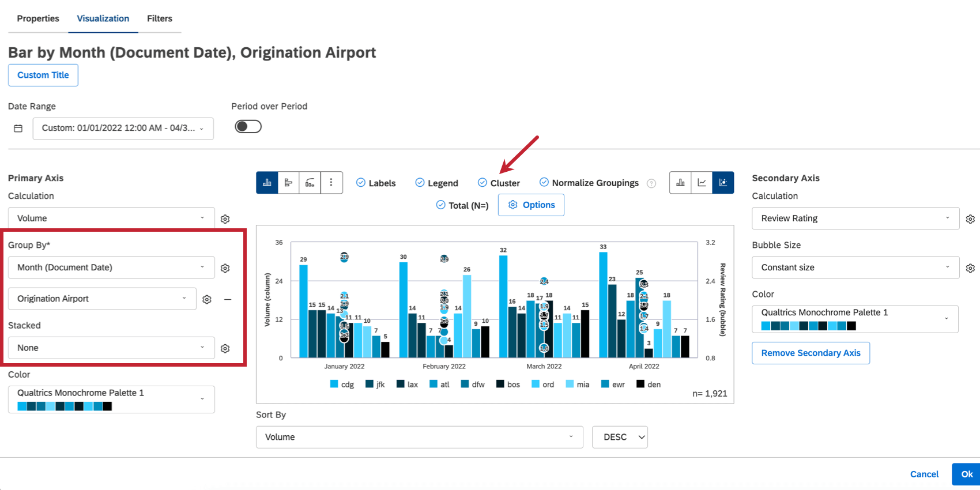Open the Sort By dropdown showing Volume
Screen dimensions: 980x490
[x=419, y=437]
